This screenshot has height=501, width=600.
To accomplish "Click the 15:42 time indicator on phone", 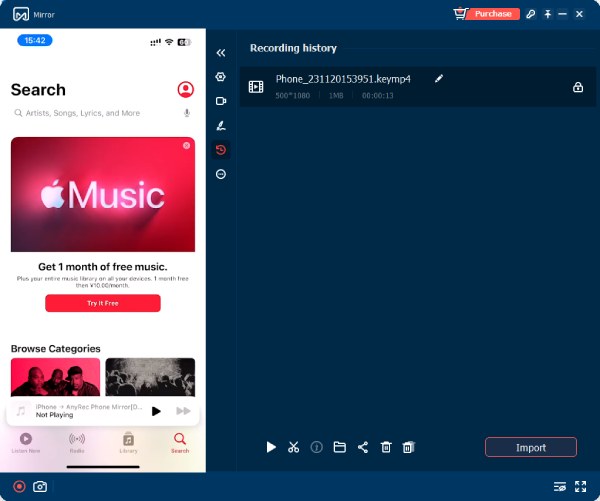I will [35, 40].
